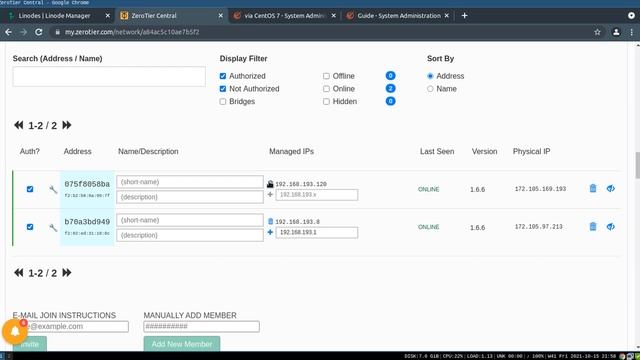Toggle the Not Authorized display filter
This screenshot has height=360, width=640.
point(223,89)
